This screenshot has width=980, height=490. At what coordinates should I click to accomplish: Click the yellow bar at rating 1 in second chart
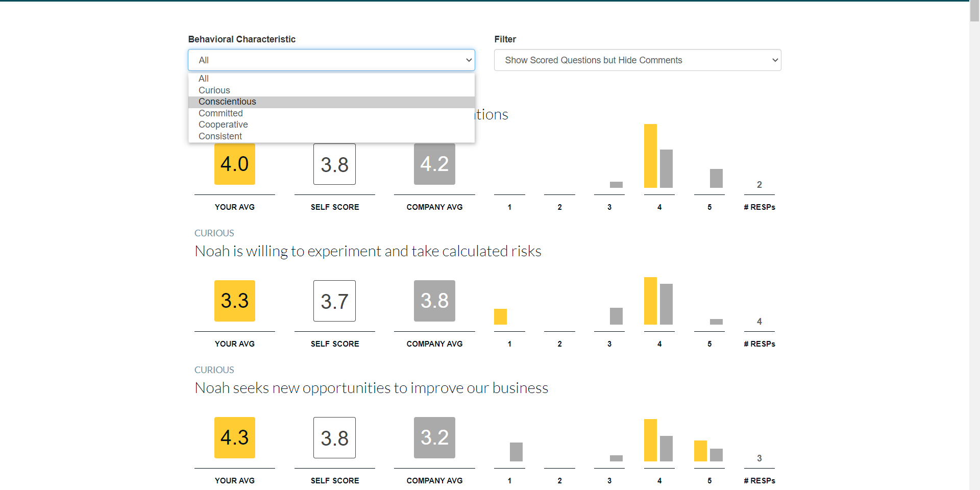(500, 316)
